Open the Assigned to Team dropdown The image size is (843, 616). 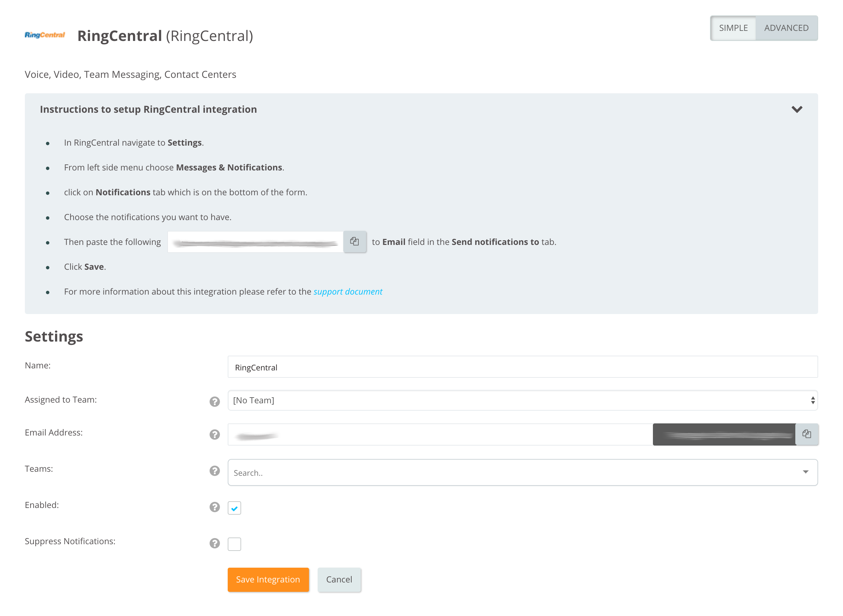point(523,401)
